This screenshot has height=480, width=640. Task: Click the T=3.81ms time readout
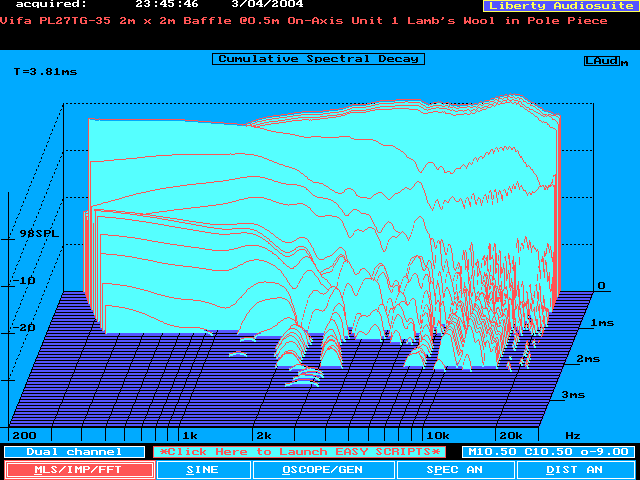click(44, 72)
